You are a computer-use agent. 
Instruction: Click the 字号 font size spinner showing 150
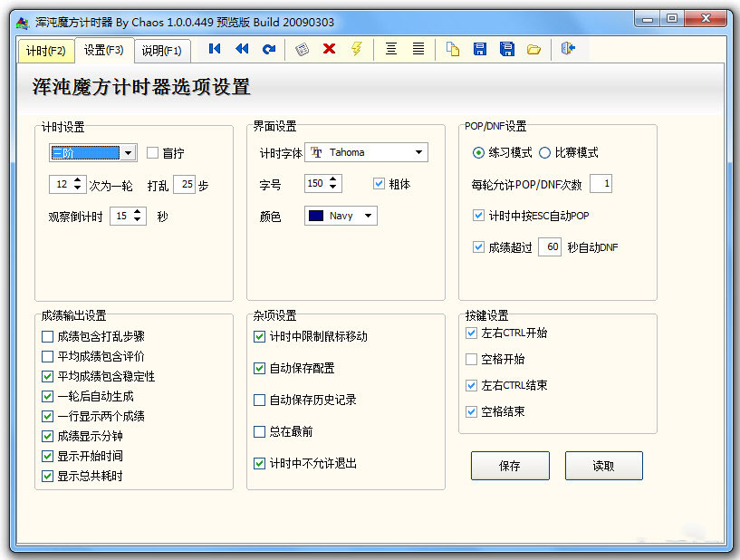coord(322,183)
